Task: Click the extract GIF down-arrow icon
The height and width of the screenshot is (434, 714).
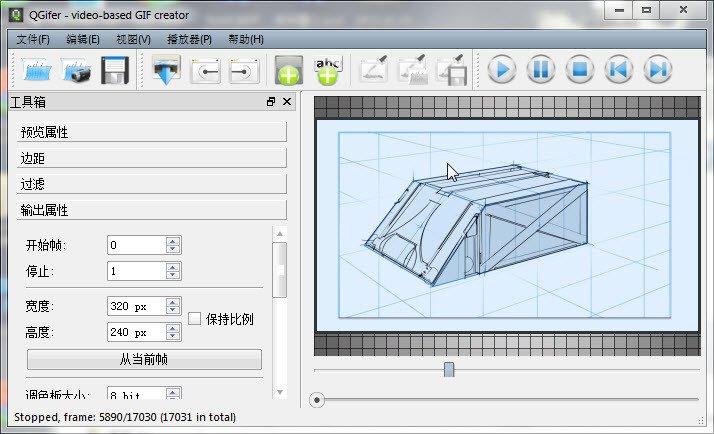Action: pos(165,70)
